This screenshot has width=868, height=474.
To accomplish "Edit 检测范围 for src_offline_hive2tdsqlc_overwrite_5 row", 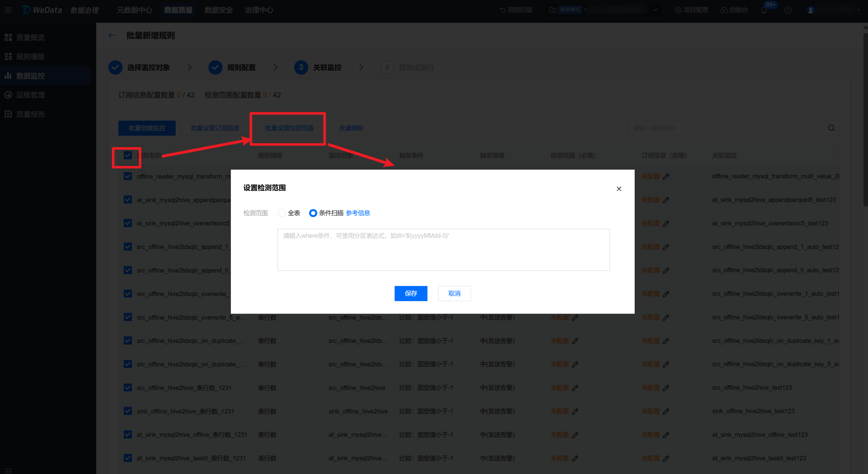I will [x=575, y=317].
